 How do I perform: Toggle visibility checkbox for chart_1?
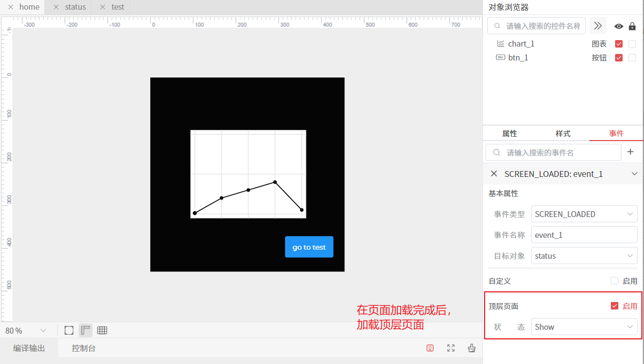(x=619, y=44)
